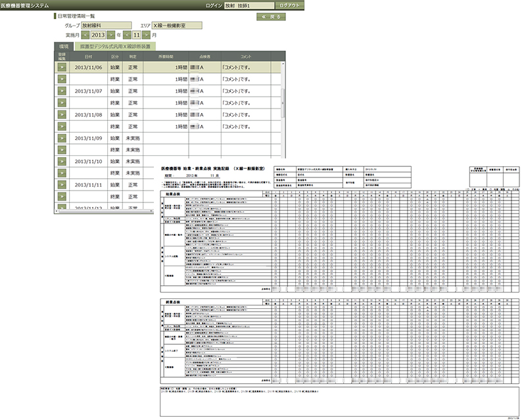Go to next month arrow
This screenshot has height=420, width=526.
[x=146, y=35]
